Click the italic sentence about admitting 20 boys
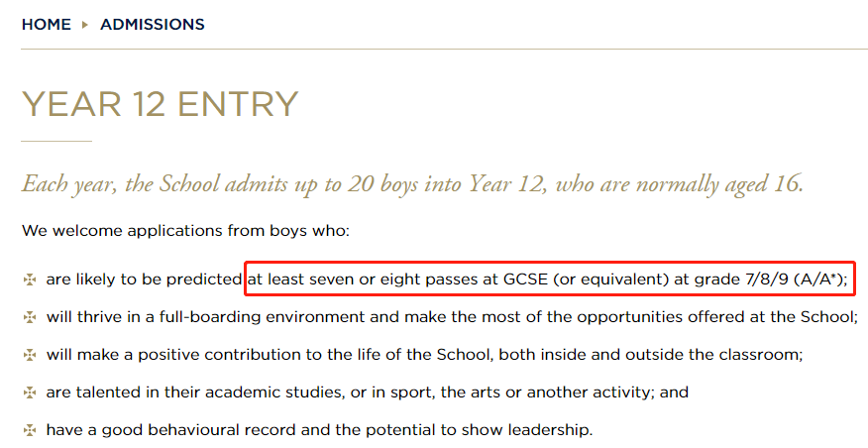Viewport: 868px width, 448px height. (412, 185)
